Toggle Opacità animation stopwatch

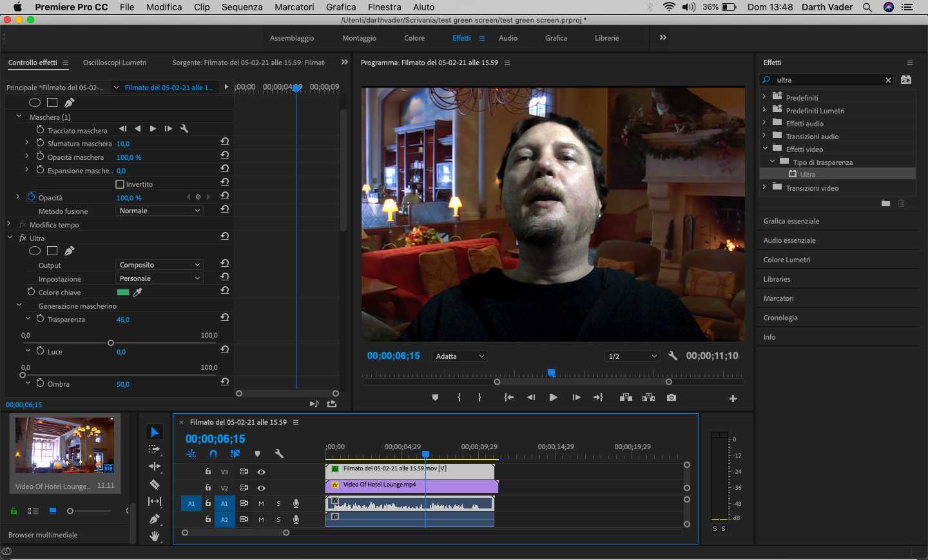tap(31, 197)
